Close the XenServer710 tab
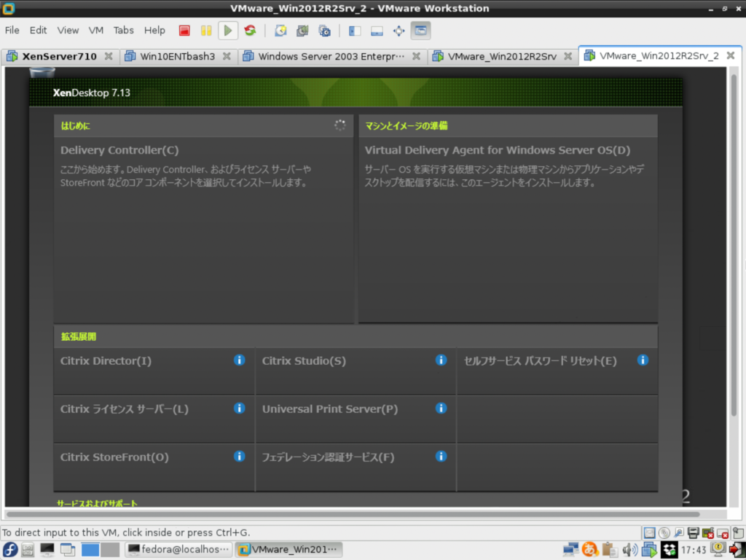746x560 pixels. [109, 56]
